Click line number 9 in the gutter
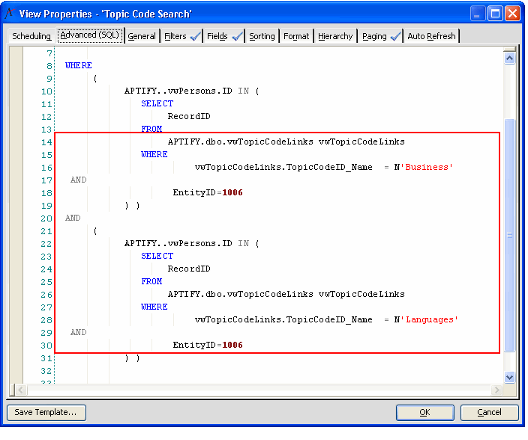This screenshot has height=440, width=528. tap(49, 78)
